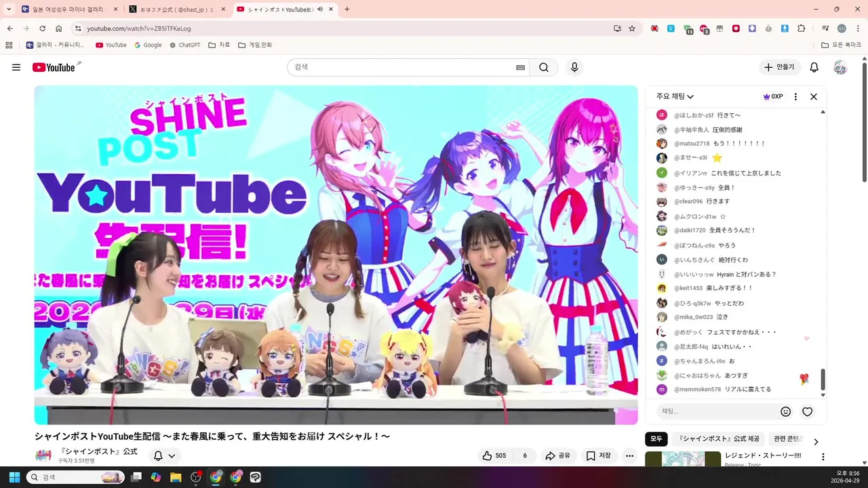Open the on-screen keyboard icon in search box
Image resolution: width=868 pixels, height=488 pixels.
point(520,67)
